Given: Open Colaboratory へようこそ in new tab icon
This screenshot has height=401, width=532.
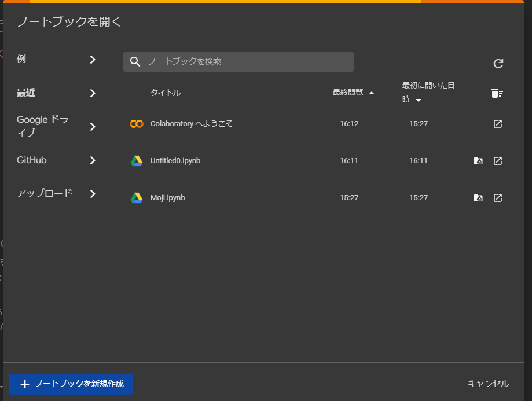Looking at the screenshot, I should click(498, 124).
